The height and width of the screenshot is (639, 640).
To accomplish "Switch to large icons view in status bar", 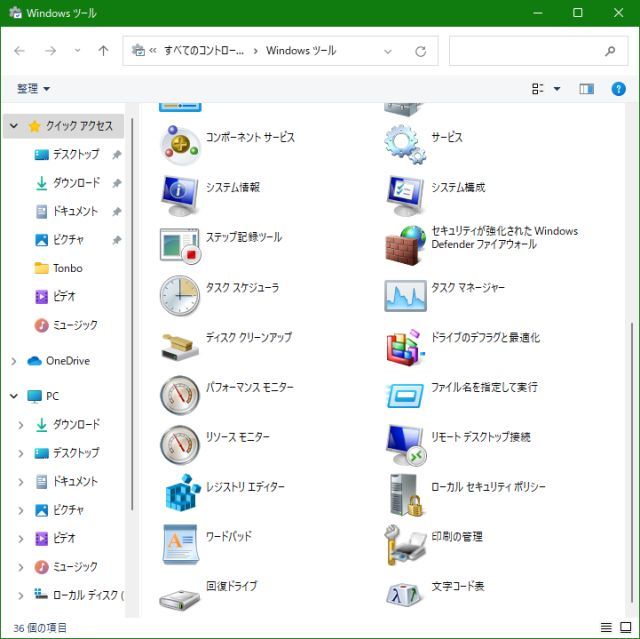I will (626, 627).
